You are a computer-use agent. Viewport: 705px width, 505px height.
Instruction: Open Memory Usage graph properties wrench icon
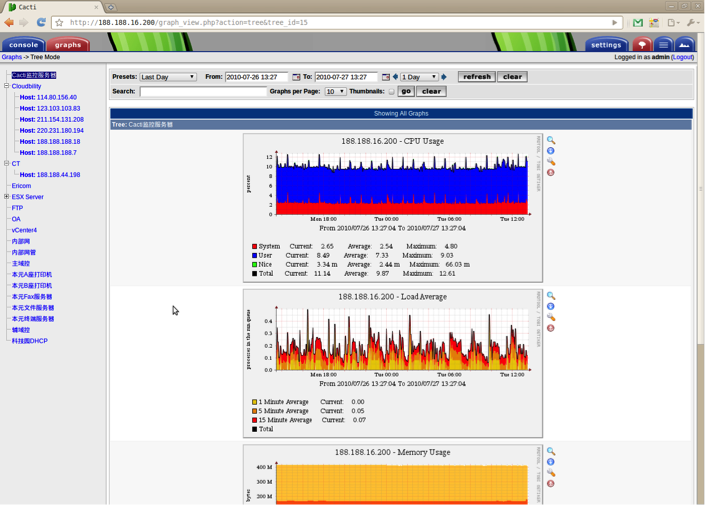(x=551, y=473)
